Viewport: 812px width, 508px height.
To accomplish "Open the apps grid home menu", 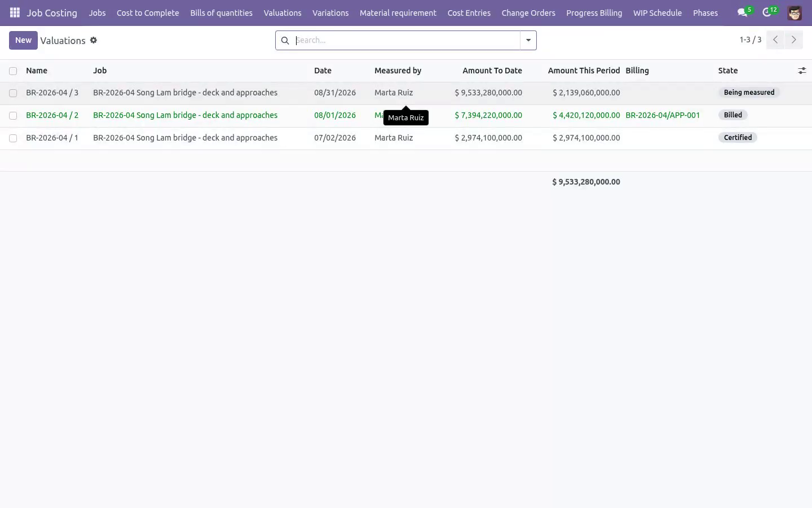I will pyautogui.click(x=15, y=12).
